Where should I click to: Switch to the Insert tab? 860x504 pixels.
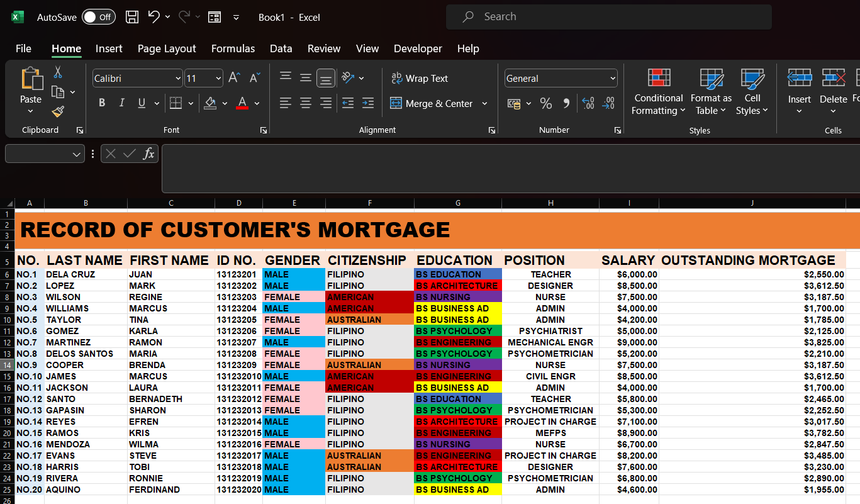pyautogui.click(x=109, y=48)
